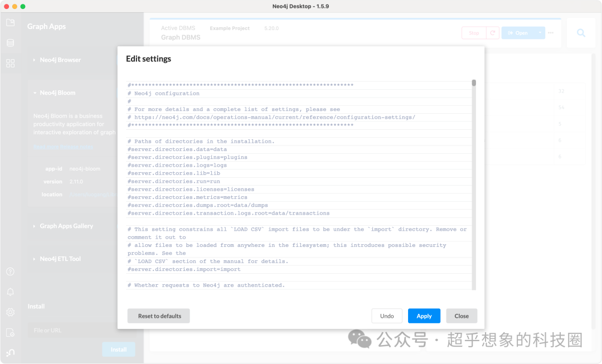Open the Software keys file icon

tap(11, 333)
